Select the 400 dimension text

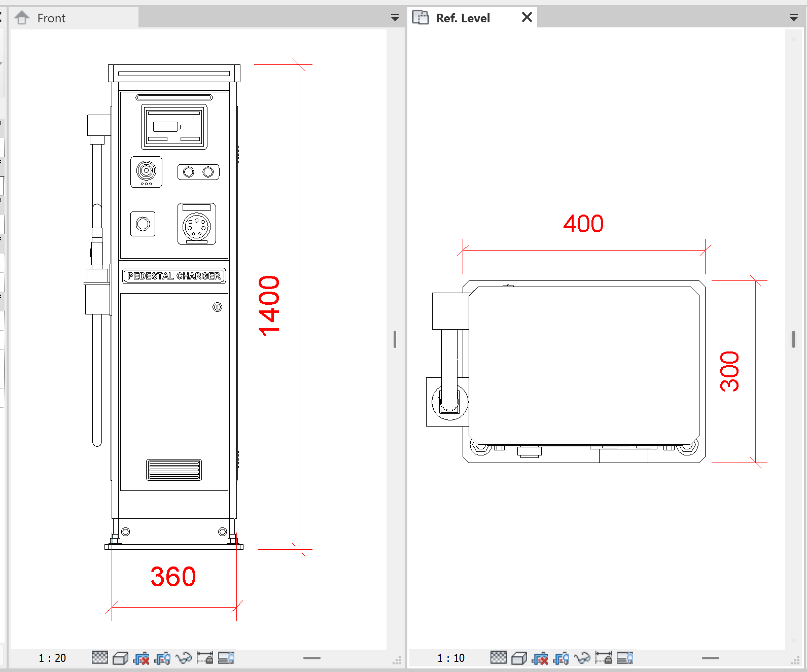tap(583, 224)
